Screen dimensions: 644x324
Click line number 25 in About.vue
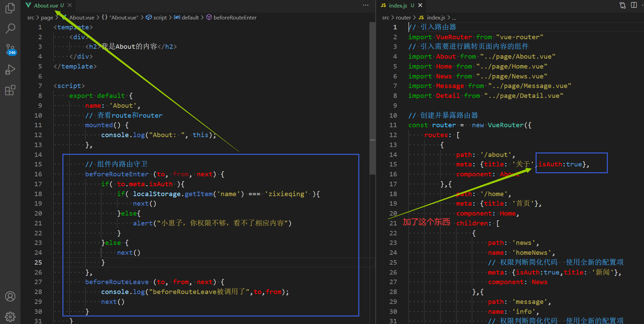38,262
